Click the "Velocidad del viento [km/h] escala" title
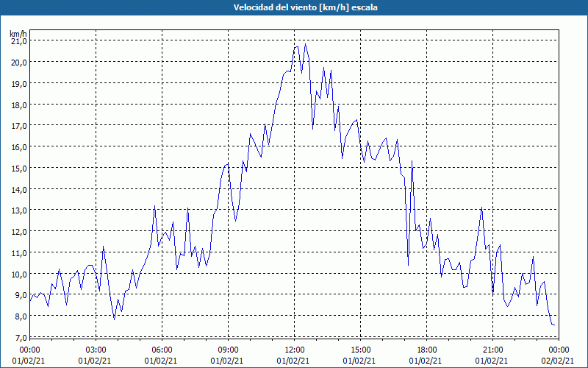 tap(305, 7)
